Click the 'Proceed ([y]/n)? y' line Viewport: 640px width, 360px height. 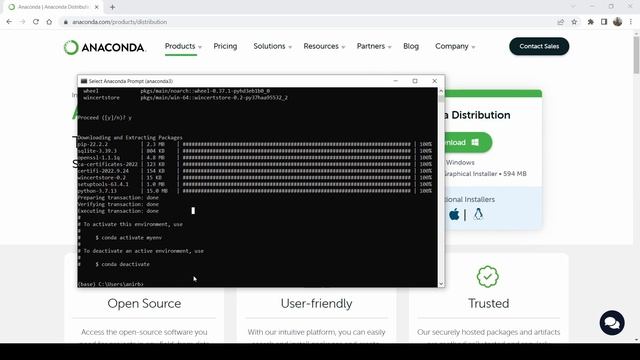[105, 118]
